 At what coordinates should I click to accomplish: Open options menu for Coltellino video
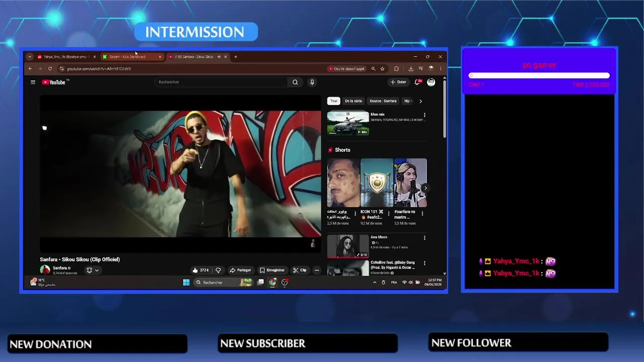click(x=425, y=263)
